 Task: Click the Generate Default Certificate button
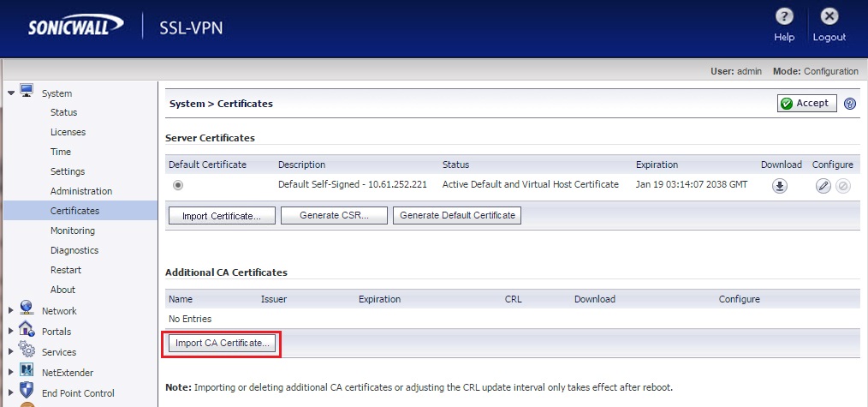pyautogui.click(x=457, y=216)
